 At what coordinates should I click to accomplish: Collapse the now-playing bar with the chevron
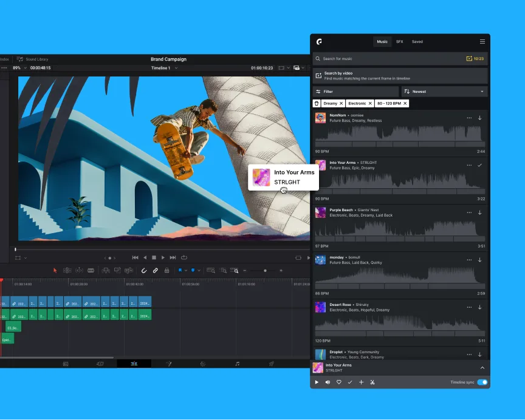pos(482,368)
